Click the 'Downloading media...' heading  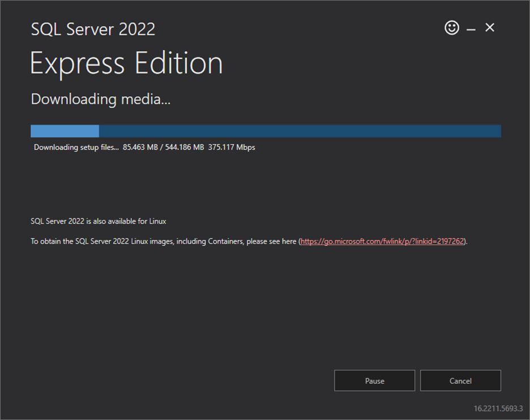pos(101,100)
